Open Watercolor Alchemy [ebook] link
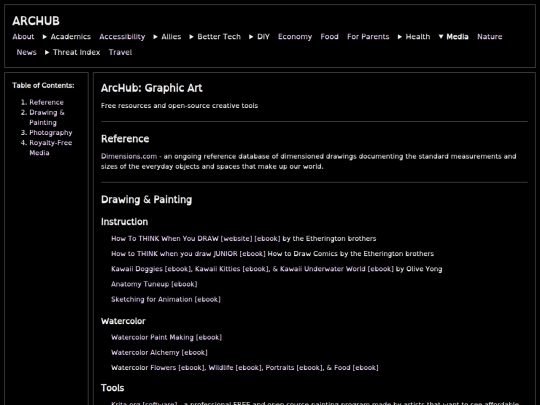The image size is (540, 405). (159, 352)
